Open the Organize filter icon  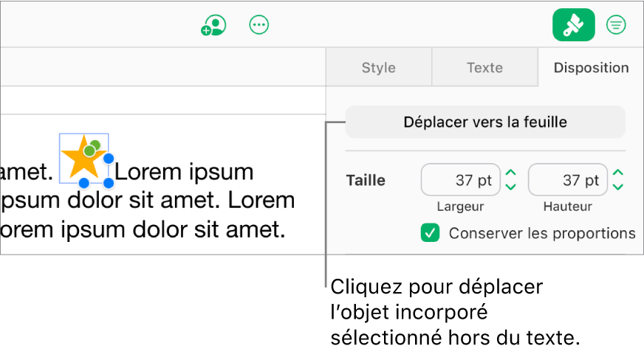coord(615,25)
